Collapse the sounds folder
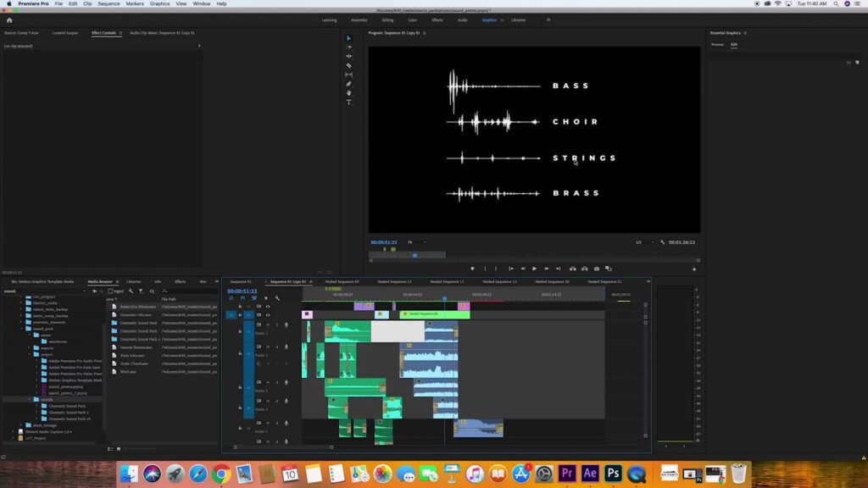Viewport: 868px width, 488px height. pyautogui.click(x=30, y=400)
